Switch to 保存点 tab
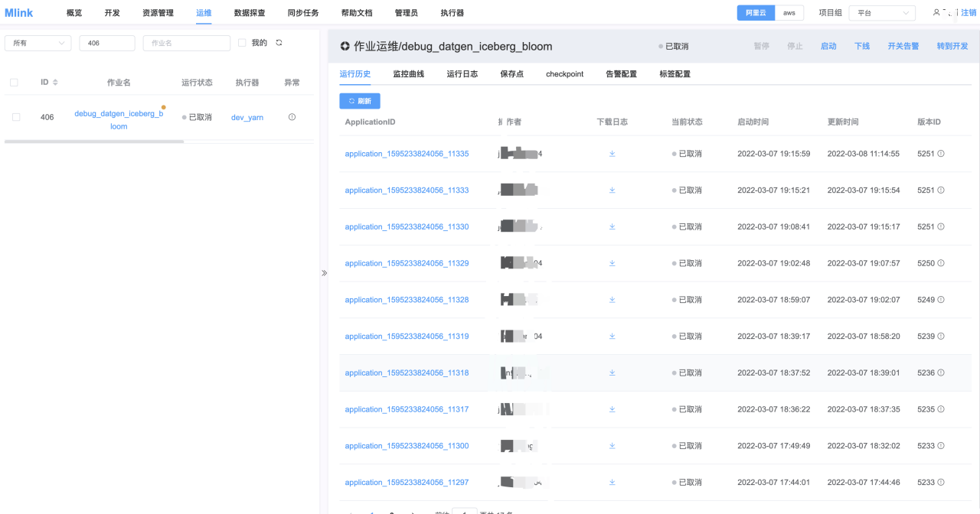This screenshot has height=514, width=980. tap(511, 74)
